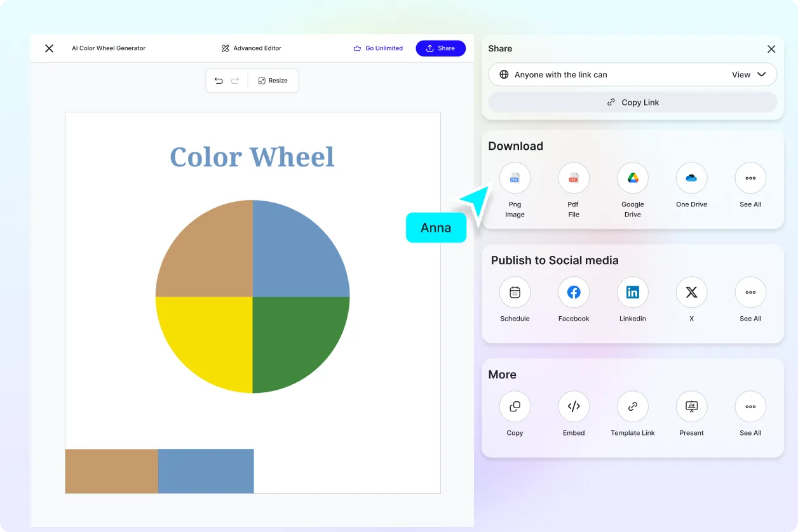This screenshot has width=798, height=532.
Task: Export the design to One Drive
Action: point(691,178)
